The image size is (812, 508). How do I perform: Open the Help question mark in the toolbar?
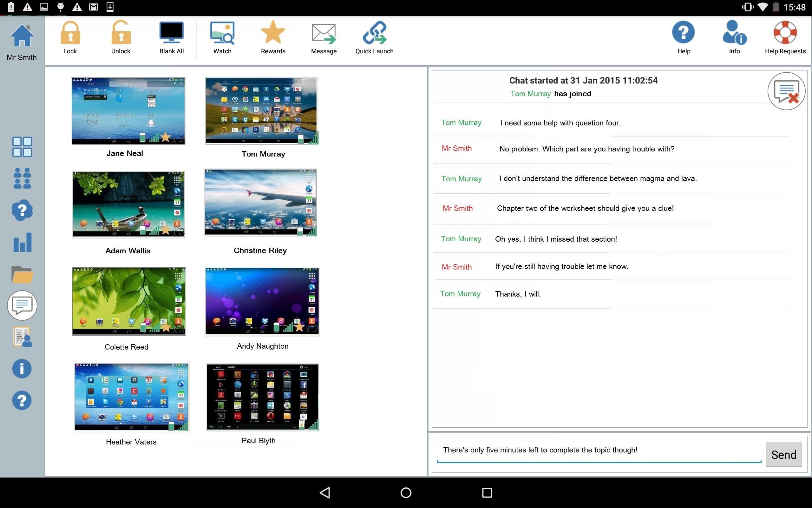pos(684,32)
